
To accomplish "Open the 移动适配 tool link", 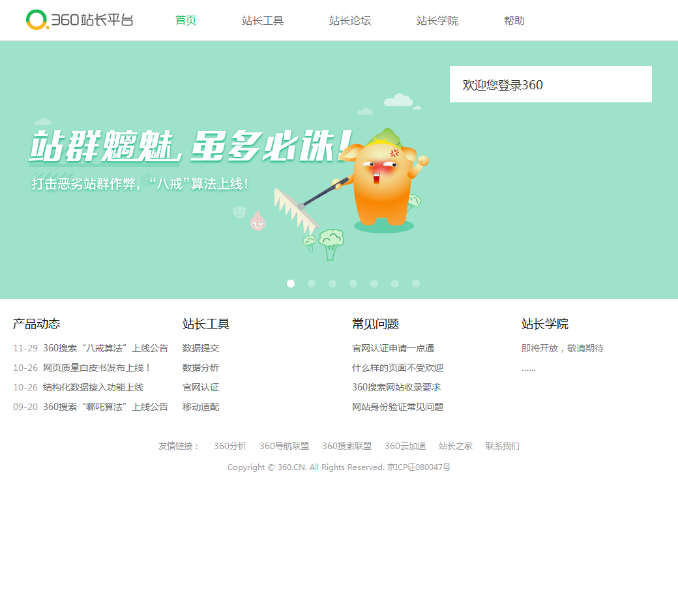I will click(201, 407).
